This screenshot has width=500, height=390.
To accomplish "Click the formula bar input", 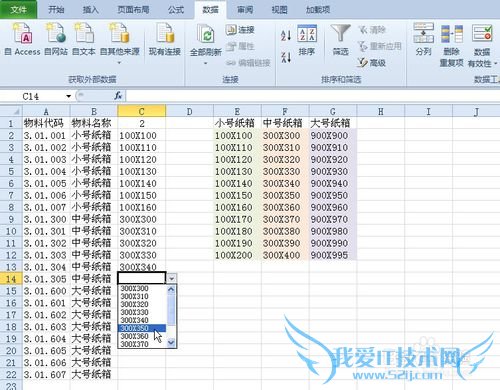I will [x=313, y=96].
